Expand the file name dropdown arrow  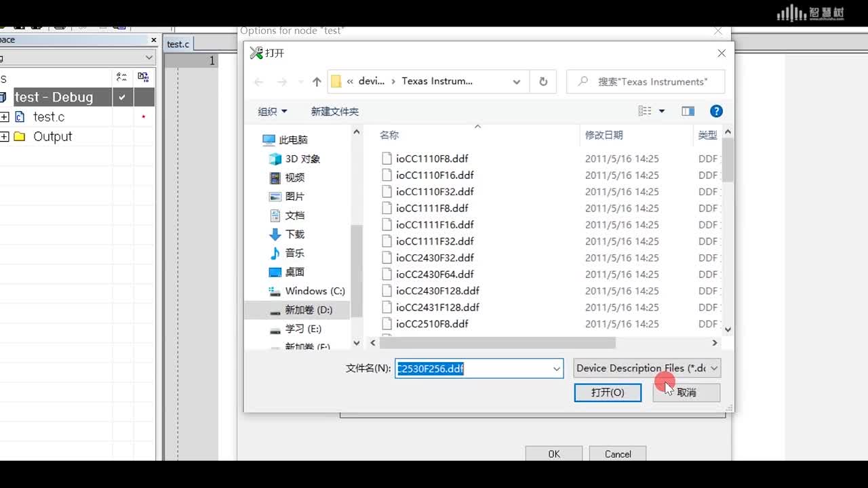[x=557, y=369]
